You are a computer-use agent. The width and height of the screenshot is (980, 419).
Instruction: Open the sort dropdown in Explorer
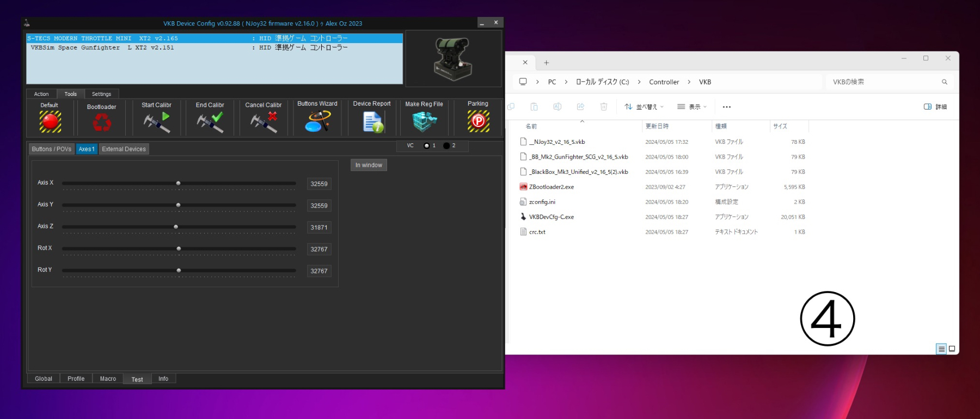[x=644, y=107]
